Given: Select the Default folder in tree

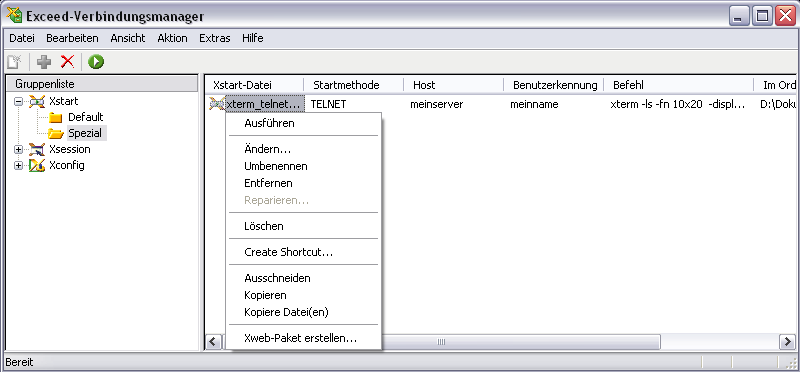Looking at the screenshot, I should click(85, 117).
